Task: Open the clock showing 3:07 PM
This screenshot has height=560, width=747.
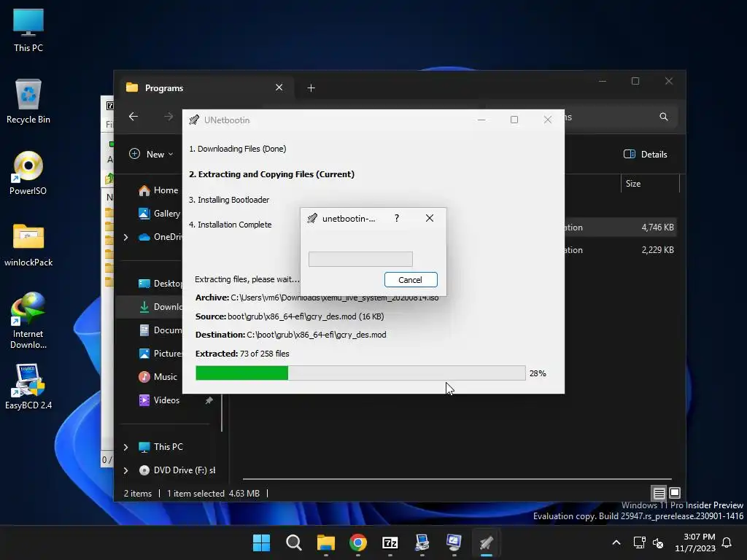Action: pos(695,542)
